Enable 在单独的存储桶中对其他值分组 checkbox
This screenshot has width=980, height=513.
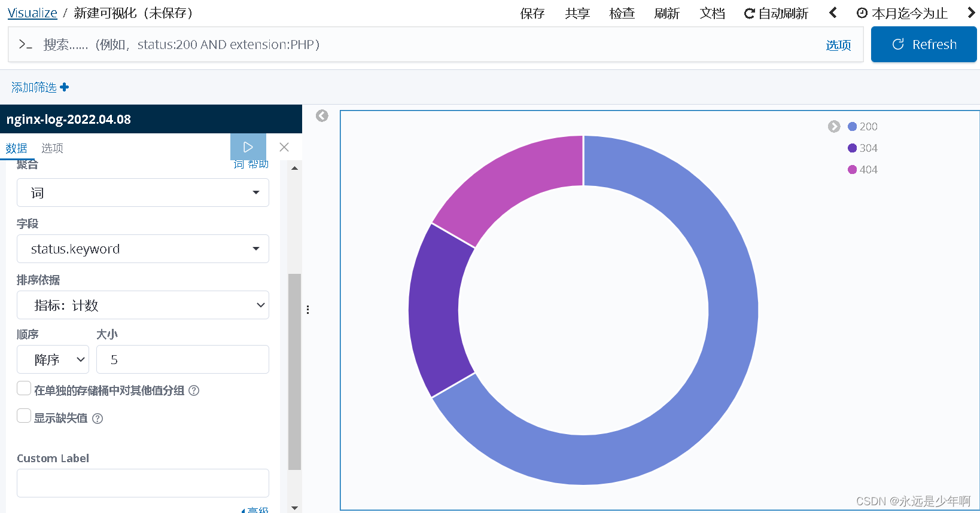point(24,389)
